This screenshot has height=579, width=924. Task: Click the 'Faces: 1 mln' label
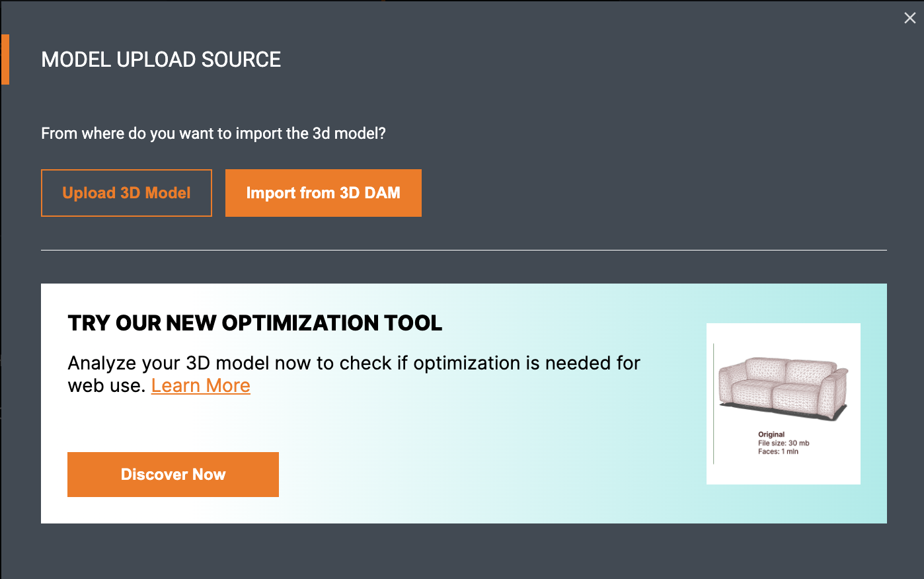778,452
